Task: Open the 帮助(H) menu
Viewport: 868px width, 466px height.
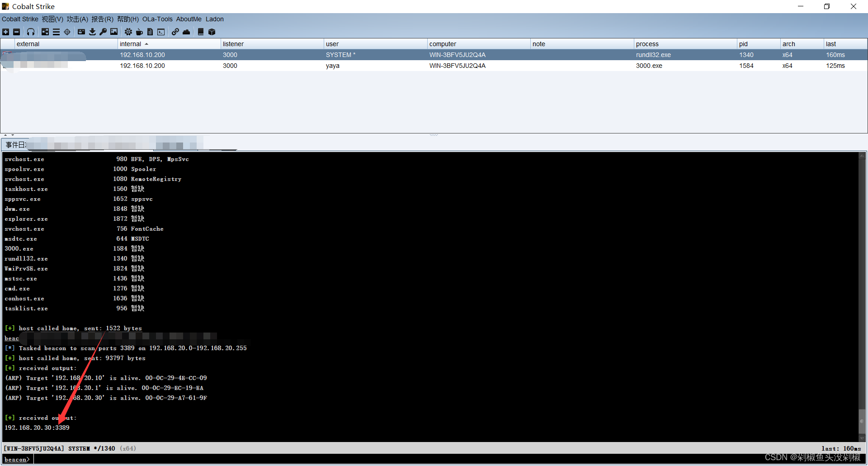Action: [x=128, y=19]
